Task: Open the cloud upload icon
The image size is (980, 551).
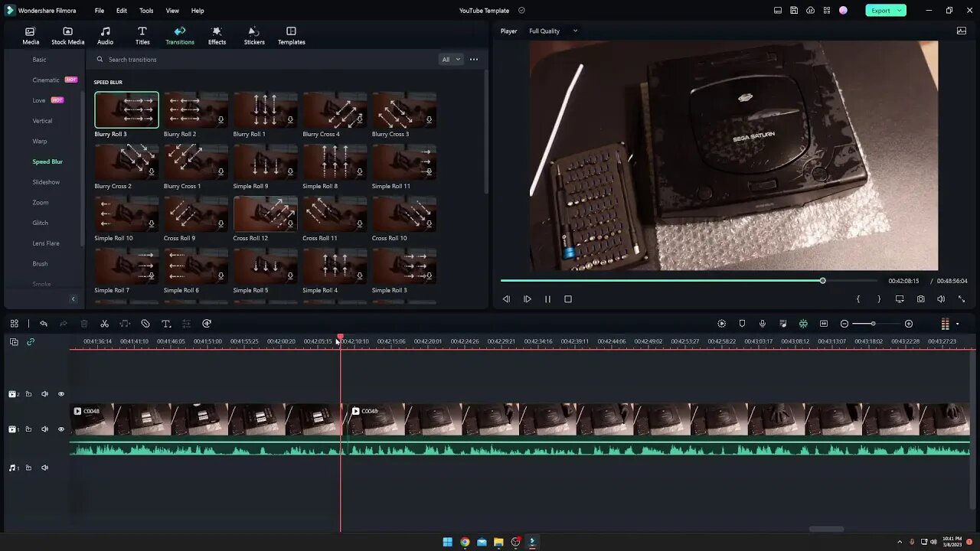Action: (810, 11)
